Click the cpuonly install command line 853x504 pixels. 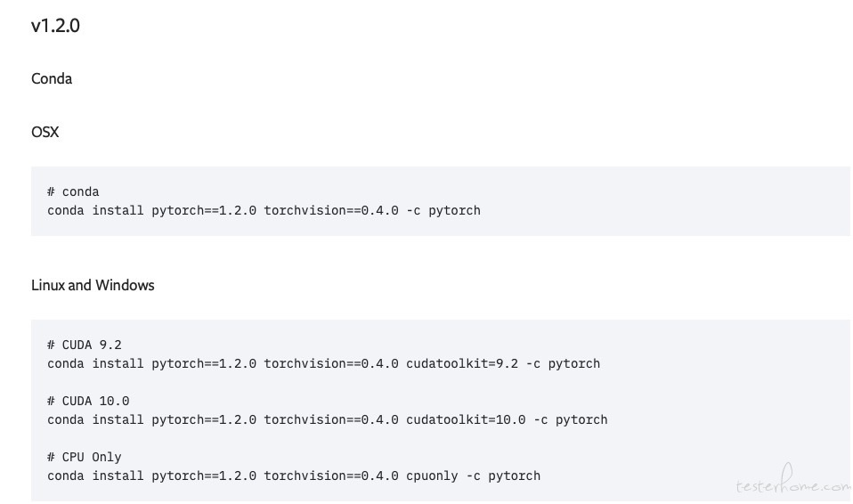(294, 476)
